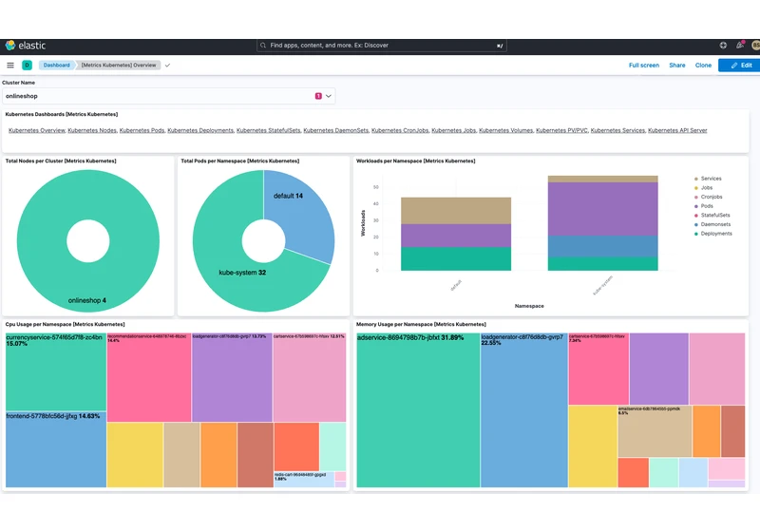Open Kubernetes Nodes link
Screen dimensions: 760x532
(x=92, y=130)
